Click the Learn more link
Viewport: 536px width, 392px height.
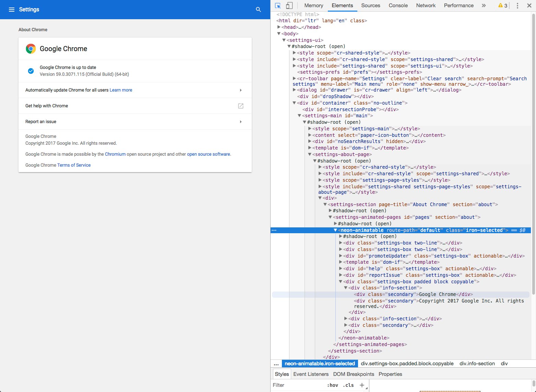click(121, 90)
